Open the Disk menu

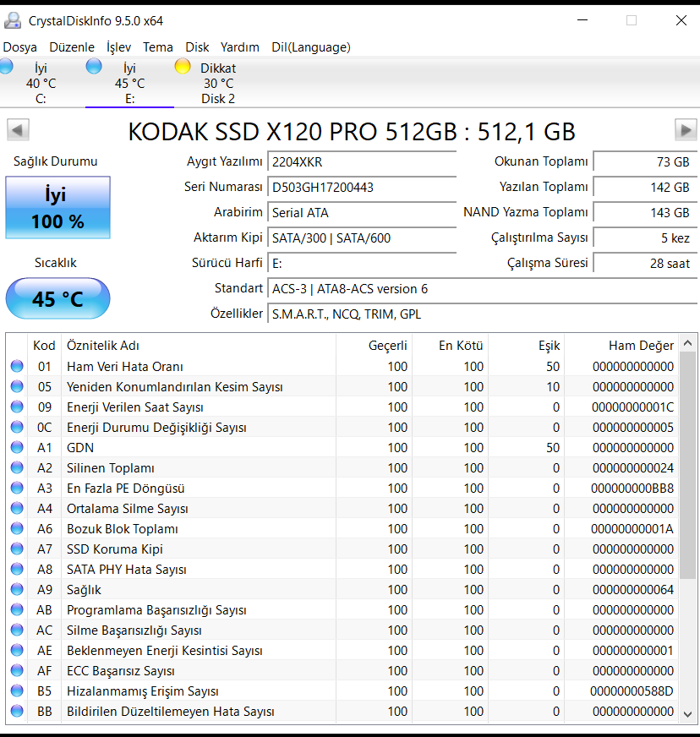[197, 47]
